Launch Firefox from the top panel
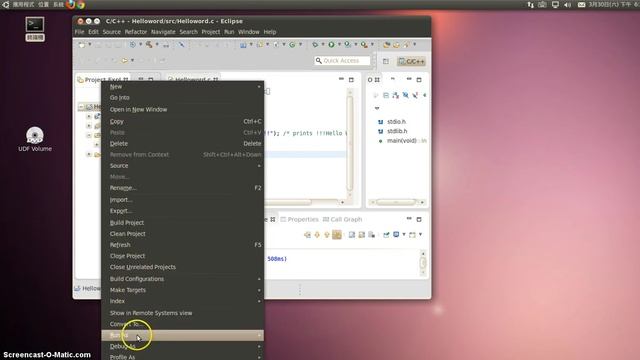Screen dimensions: 640x360 (x=71, y=4)
